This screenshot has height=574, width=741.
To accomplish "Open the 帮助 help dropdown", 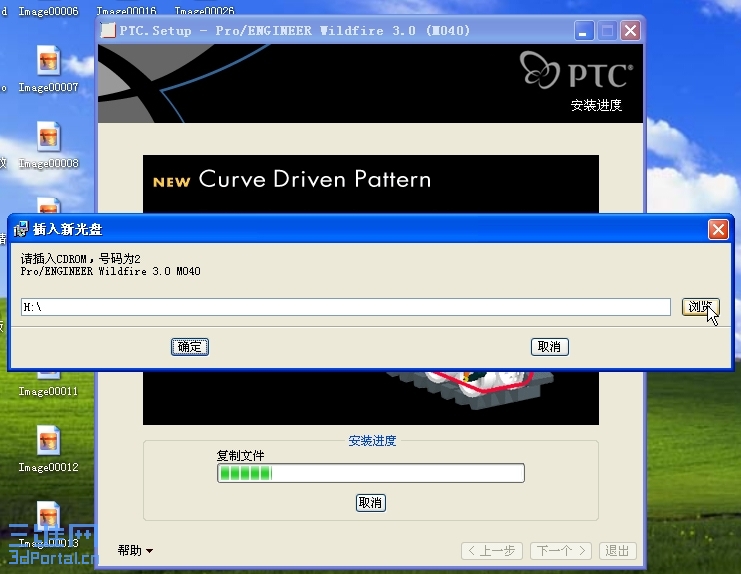I will (135, 550).
